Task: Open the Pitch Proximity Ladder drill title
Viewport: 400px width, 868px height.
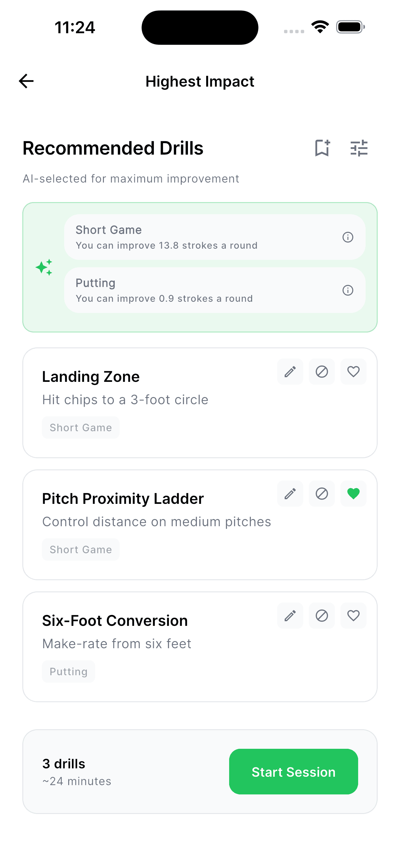Action: tap(123, 499)
